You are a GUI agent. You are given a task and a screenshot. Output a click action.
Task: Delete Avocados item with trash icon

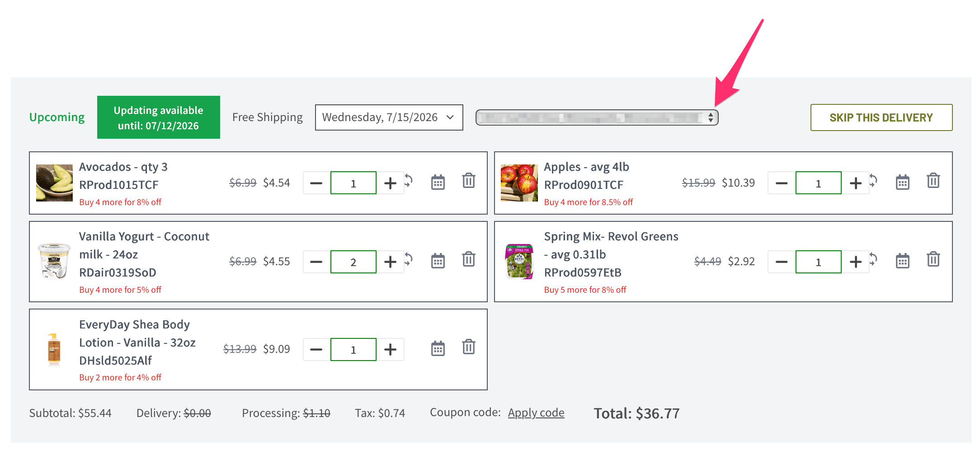469,181
